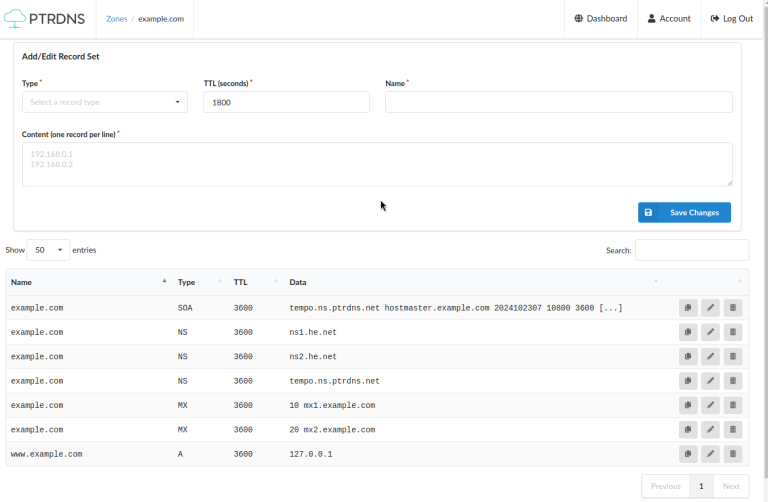Delete the SOA record
Screen dimensions: 768x502
coord(733,308)
